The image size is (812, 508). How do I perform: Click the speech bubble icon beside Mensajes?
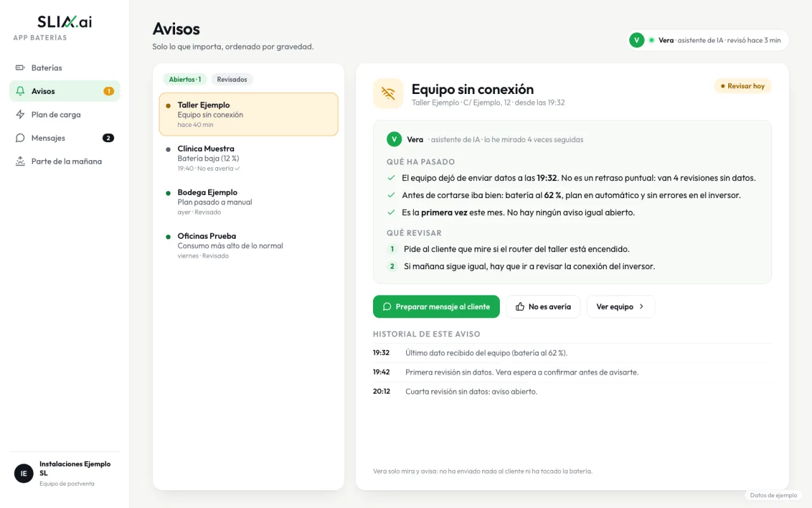(x=20, y=138)
